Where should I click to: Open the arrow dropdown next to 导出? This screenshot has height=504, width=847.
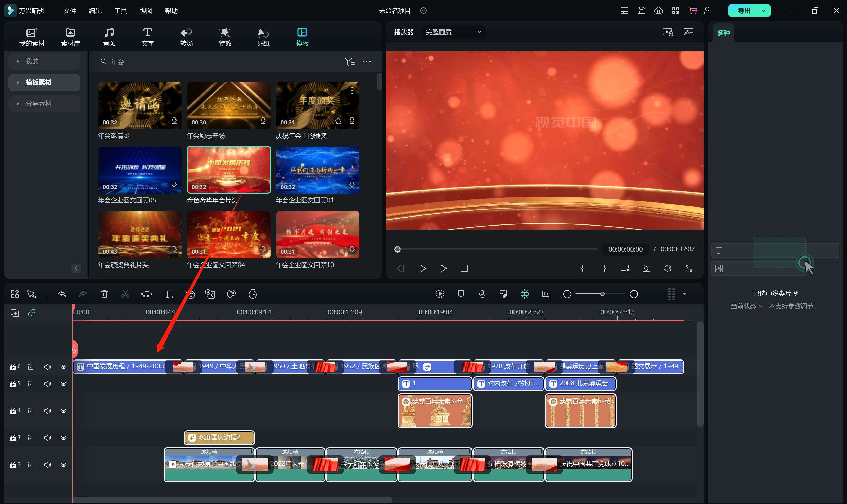pos(763,11)
